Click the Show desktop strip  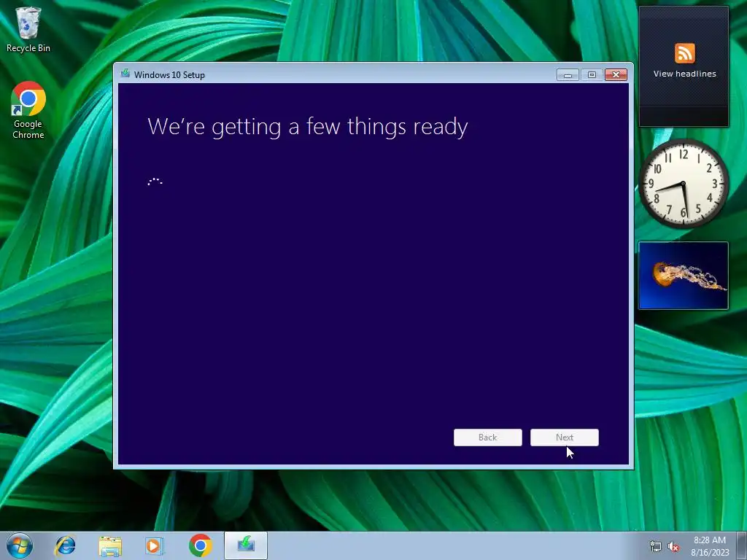click(742, 545)
